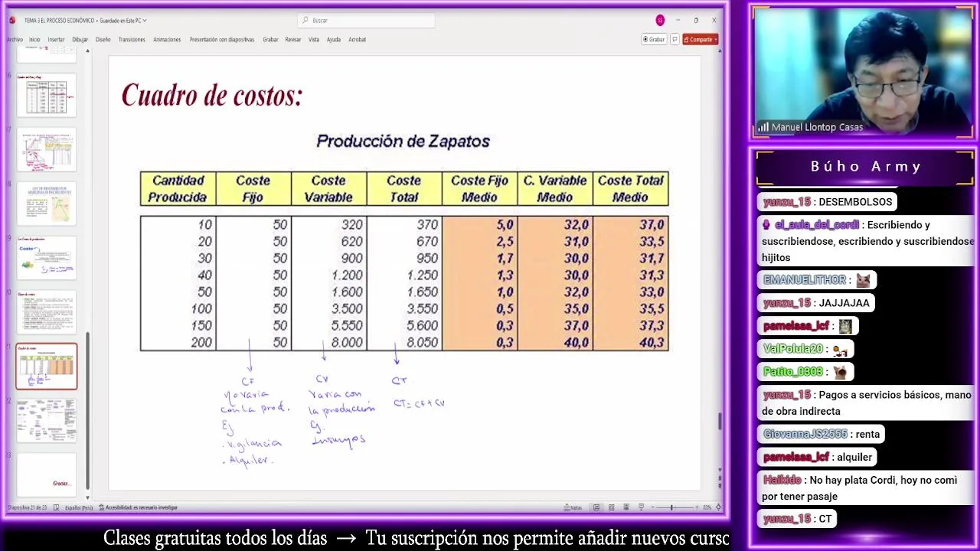Open the Ayuda tab
980x551 pixels.
(x=334, y=40)
